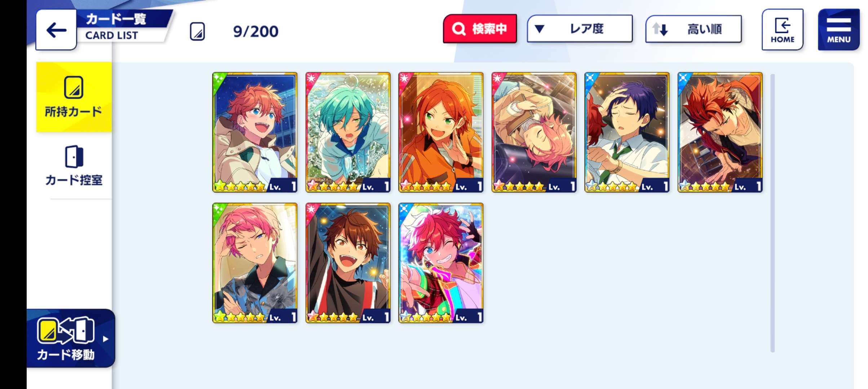Click the up-down arrows sort icon
This screenshot has width=868, height=389.
pyautogui.click(x=660, y=29)
